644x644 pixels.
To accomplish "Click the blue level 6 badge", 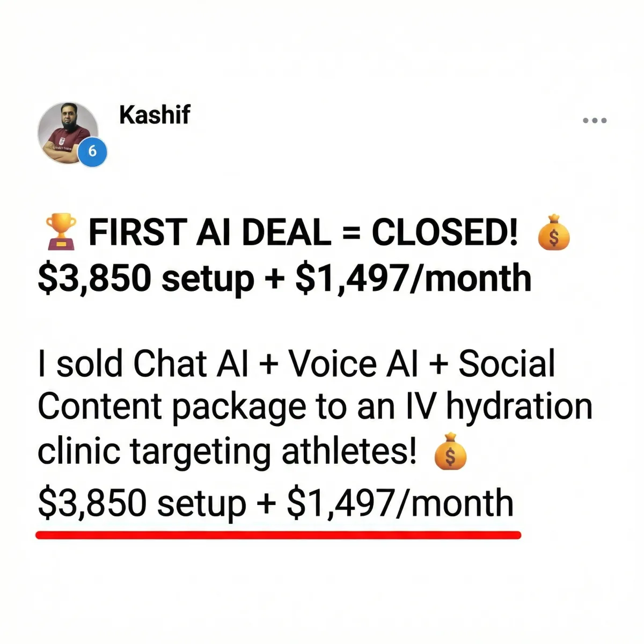I will [93, 152].
